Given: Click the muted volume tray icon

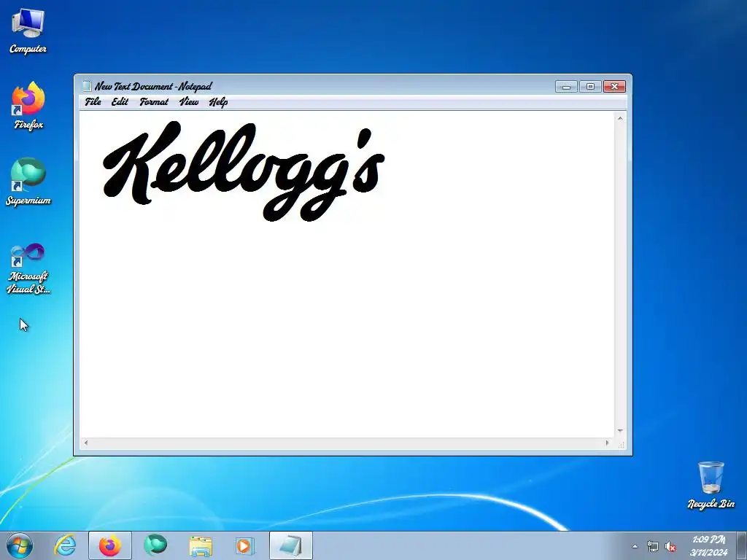Looking at the screenshot, I should pos(670,547).
